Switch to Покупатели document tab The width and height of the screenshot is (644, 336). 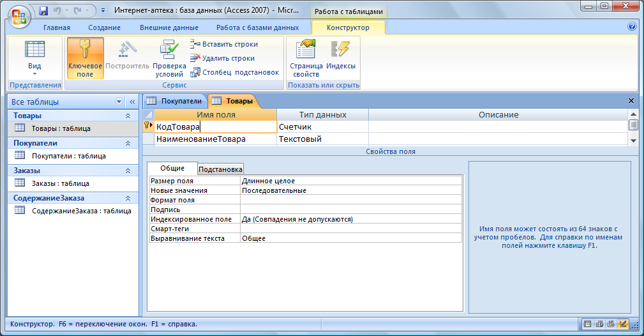(174, 101)
